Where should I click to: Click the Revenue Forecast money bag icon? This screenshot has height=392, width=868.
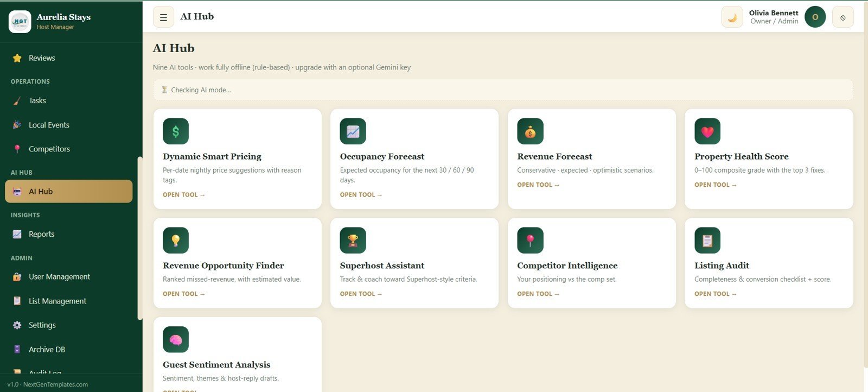530,131
